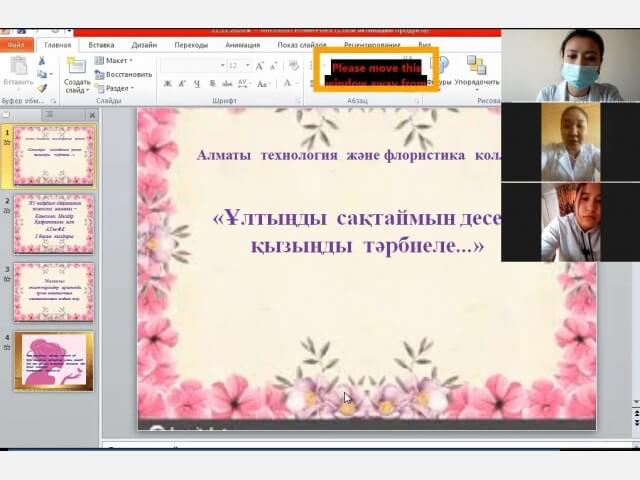The width and height of the screenshot is (640, 480).
Task: Click the Вставить paste icon
Action: [18, 66]
